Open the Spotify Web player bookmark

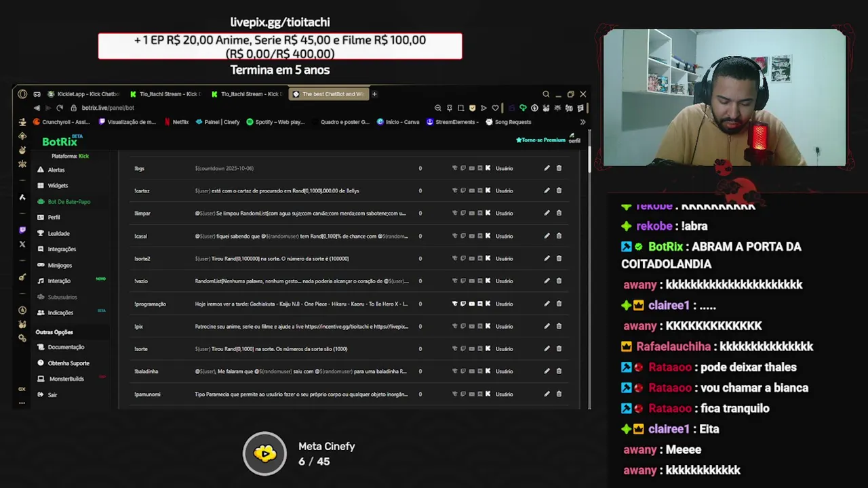pos(275,122)
